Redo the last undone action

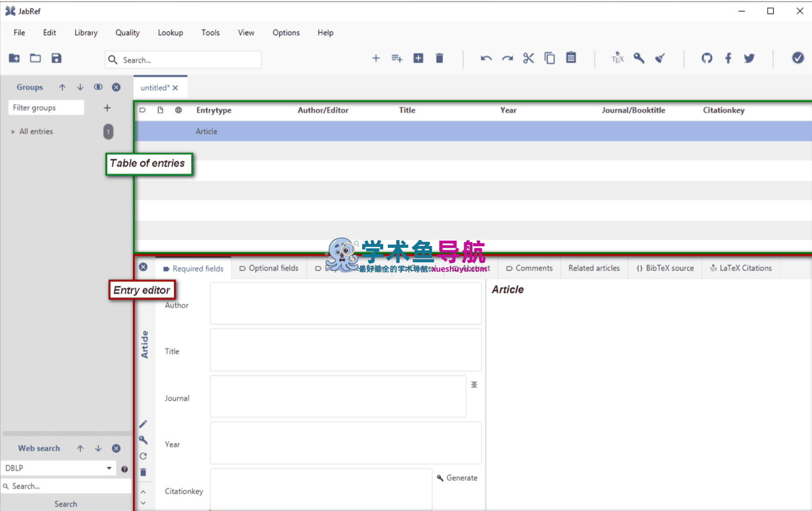pyautogui.click(x=508, y=58)
